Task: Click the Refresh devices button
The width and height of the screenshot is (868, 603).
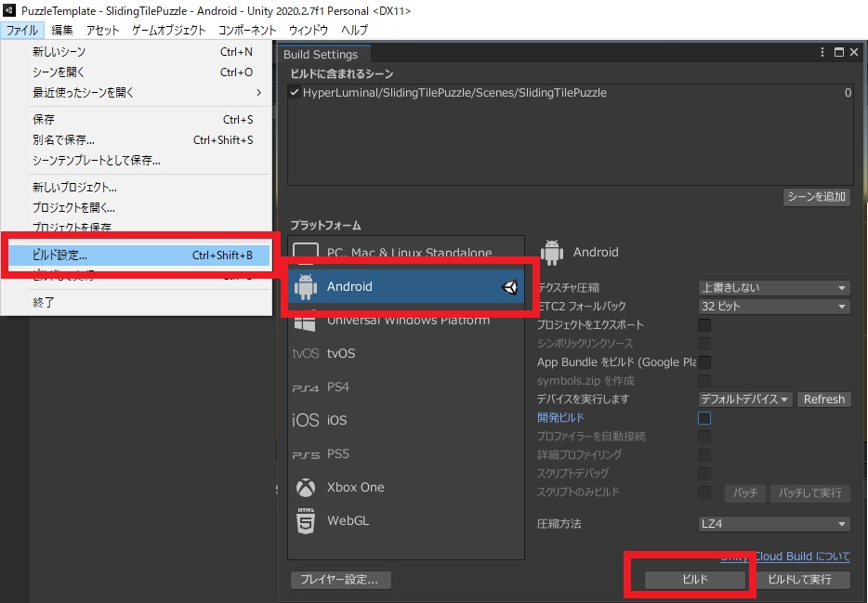Action: 823,400
